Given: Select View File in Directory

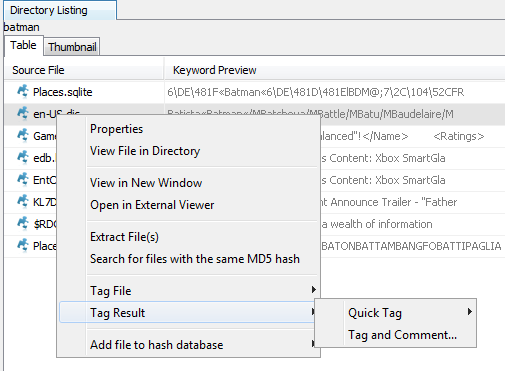Looking at the screenshot, I should (145, 151).
